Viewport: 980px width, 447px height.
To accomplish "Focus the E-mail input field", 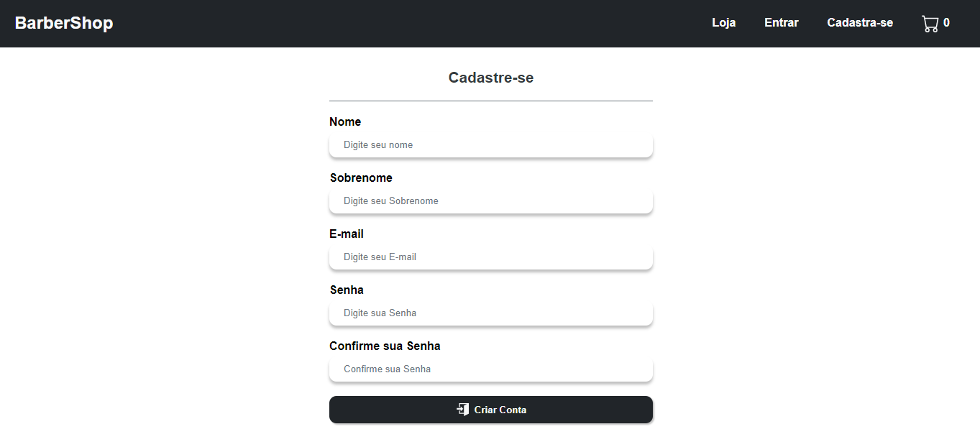I will click(x=490, y=257).
